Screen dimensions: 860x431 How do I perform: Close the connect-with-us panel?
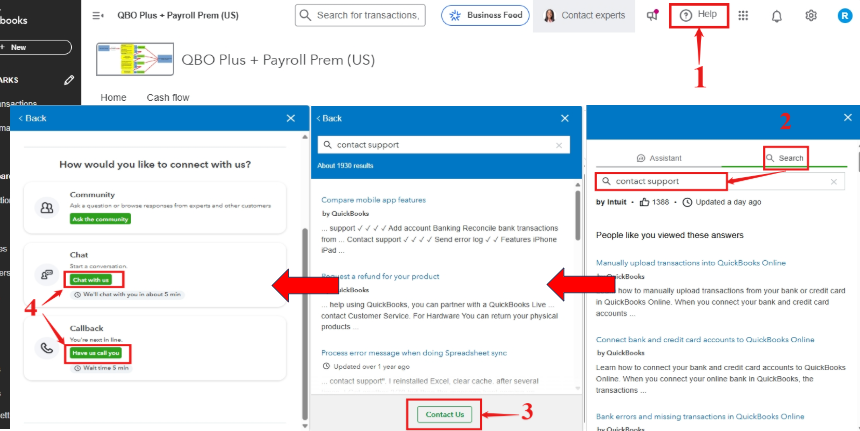291,118
